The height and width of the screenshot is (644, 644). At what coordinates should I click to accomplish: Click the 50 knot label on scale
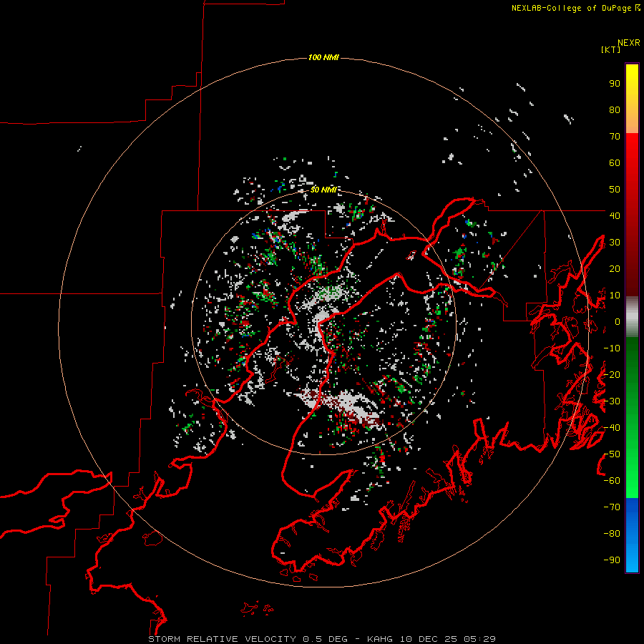click(x=615, y=190)
